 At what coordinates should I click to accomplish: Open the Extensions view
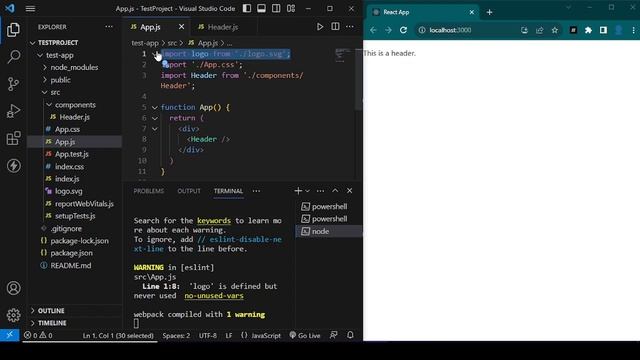click(x=13, y=138)
